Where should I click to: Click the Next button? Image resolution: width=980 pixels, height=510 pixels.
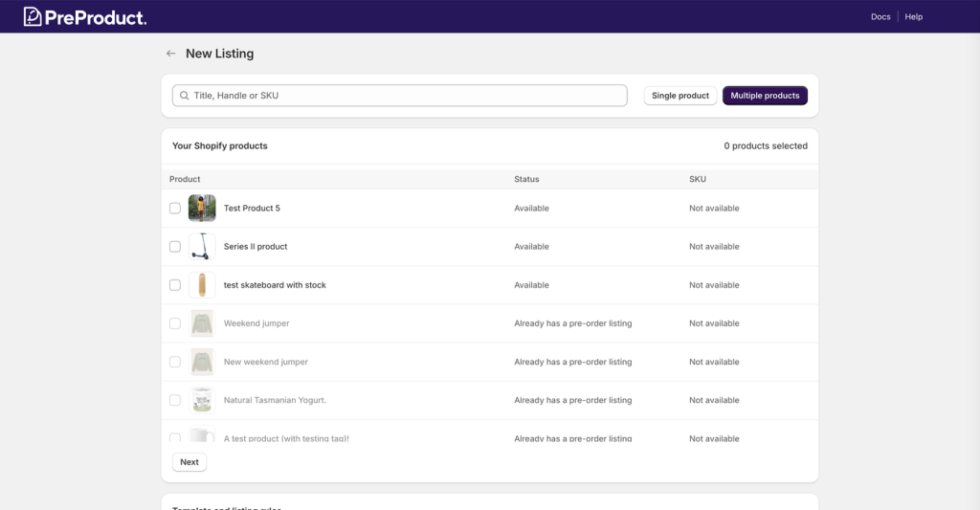(x=189, y=462)
